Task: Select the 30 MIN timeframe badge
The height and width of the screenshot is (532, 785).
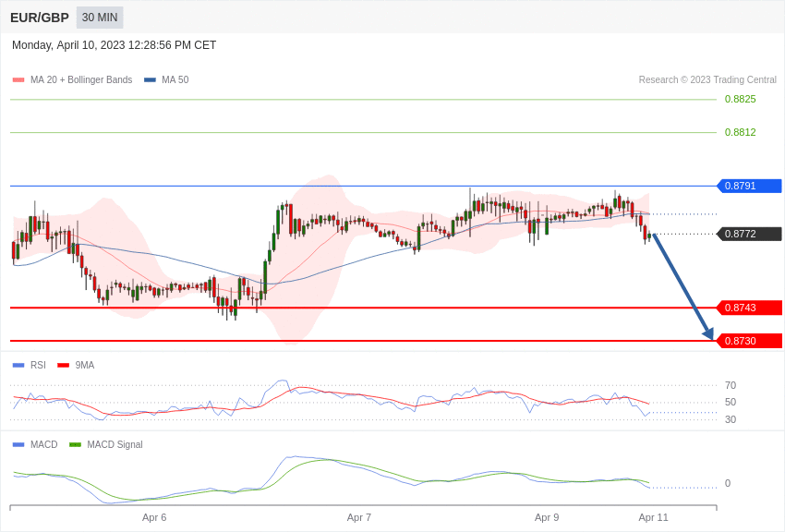Action: [100, 18]
